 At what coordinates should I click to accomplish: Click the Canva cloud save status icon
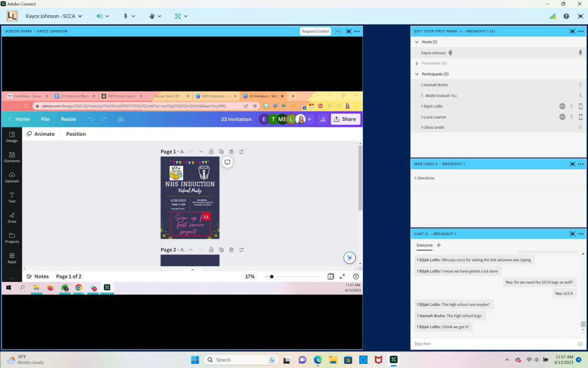(121, 119)
